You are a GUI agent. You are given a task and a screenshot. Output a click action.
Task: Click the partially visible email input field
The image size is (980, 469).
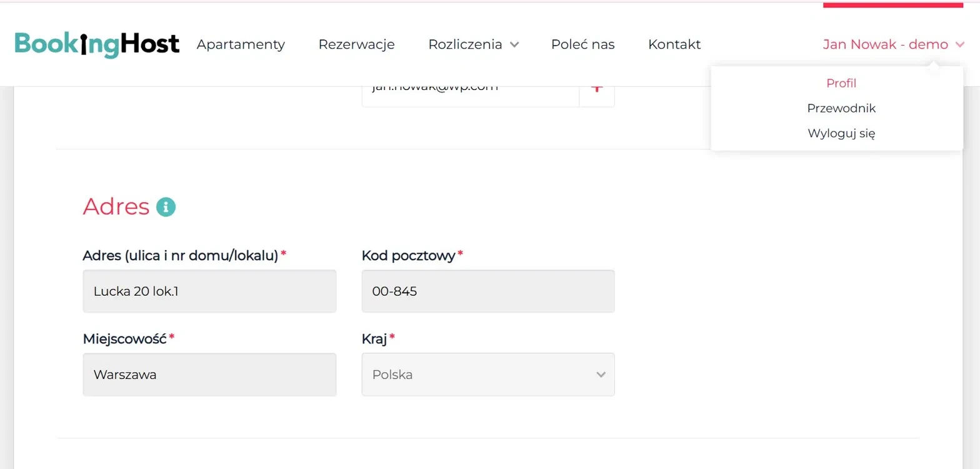(470, 96)
